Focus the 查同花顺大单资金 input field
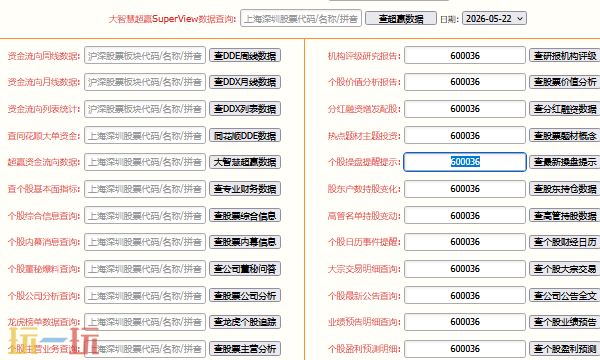This screenshot has height=360, width=600. pyautogui.click(x=145, y=136)
